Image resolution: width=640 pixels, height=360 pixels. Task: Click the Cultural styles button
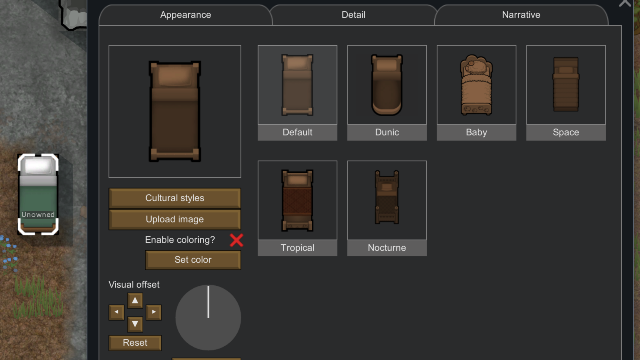[x=175, y=198]
